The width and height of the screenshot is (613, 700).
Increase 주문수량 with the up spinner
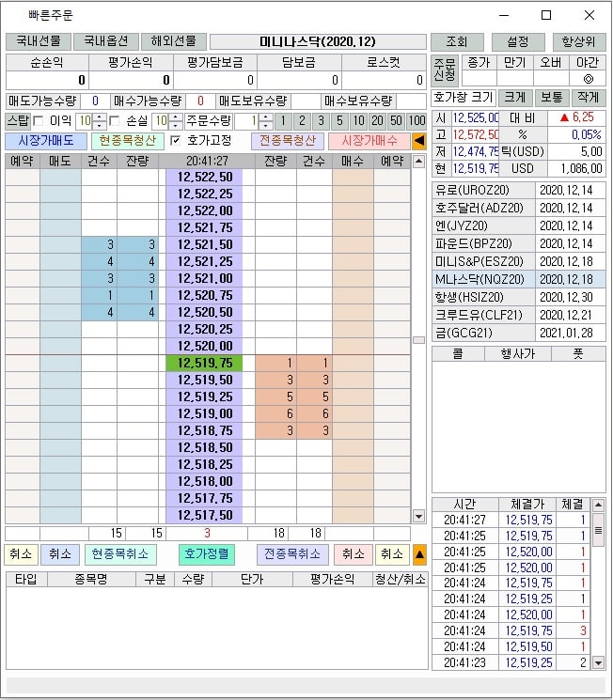(x=266, y=117)
